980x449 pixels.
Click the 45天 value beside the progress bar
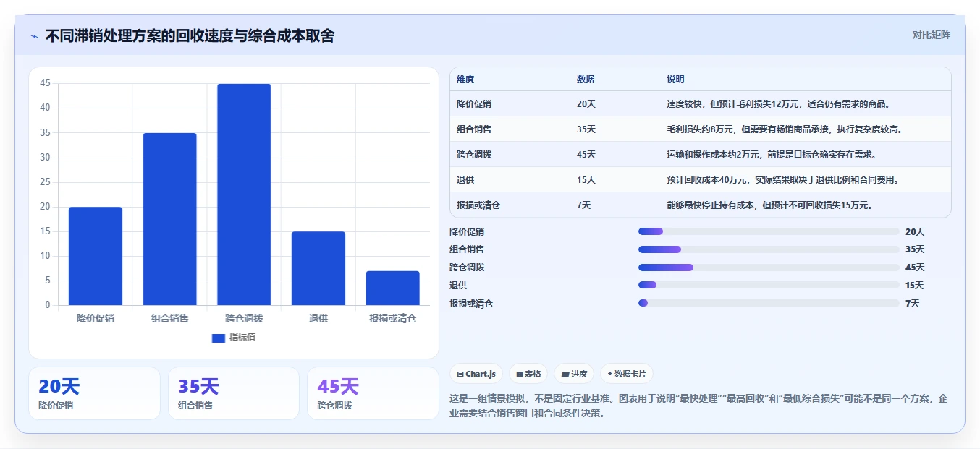pyautogui.click(x=915, y=268)
